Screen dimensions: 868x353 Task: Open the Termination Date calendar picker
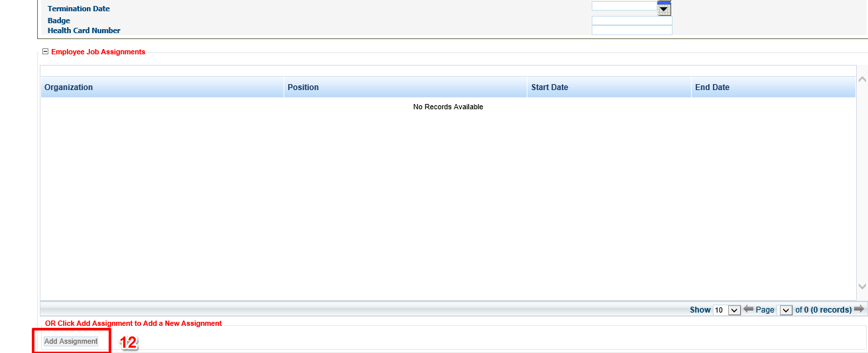(x=664, y=9)
